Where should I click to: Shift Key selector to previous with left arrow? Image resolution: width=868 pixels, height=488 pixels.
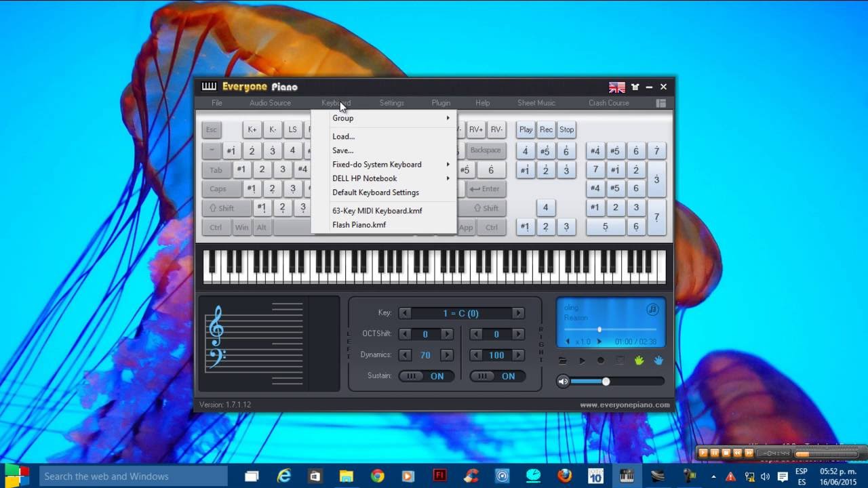[405, 313]
